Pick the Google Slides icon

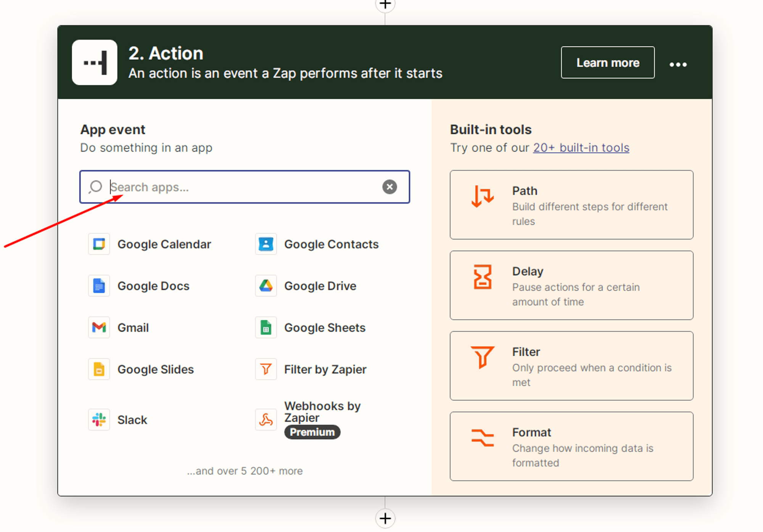(99, 369)
